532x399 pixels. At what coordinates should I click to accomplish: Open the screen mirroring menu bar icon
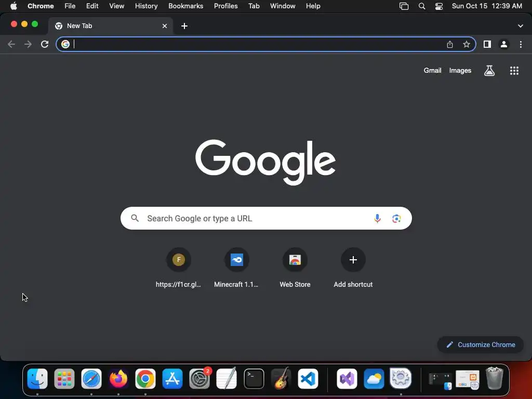click(x=404, y=6)
